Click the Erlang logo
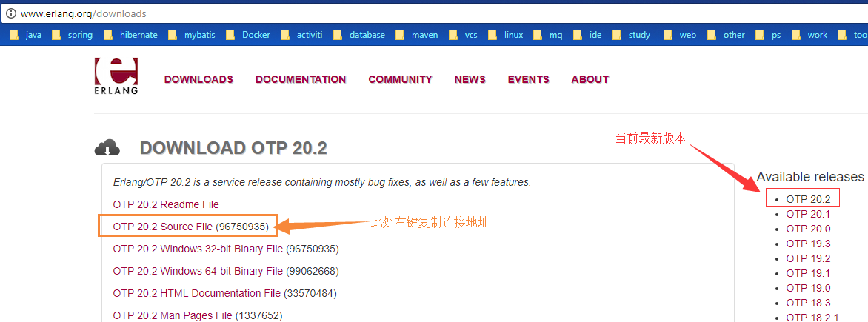 click(116, 76)
